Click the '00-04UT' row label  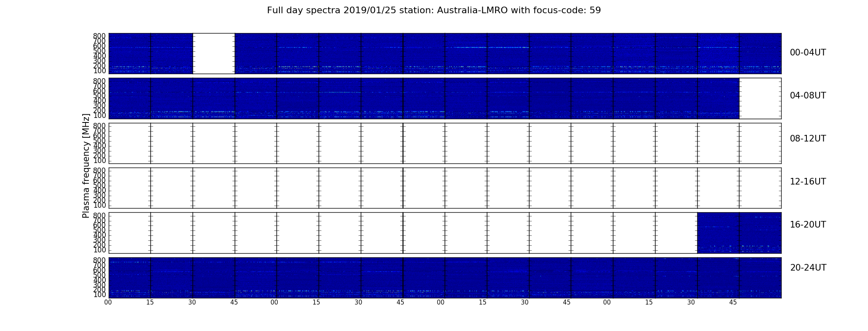click(x=808, y=53)
